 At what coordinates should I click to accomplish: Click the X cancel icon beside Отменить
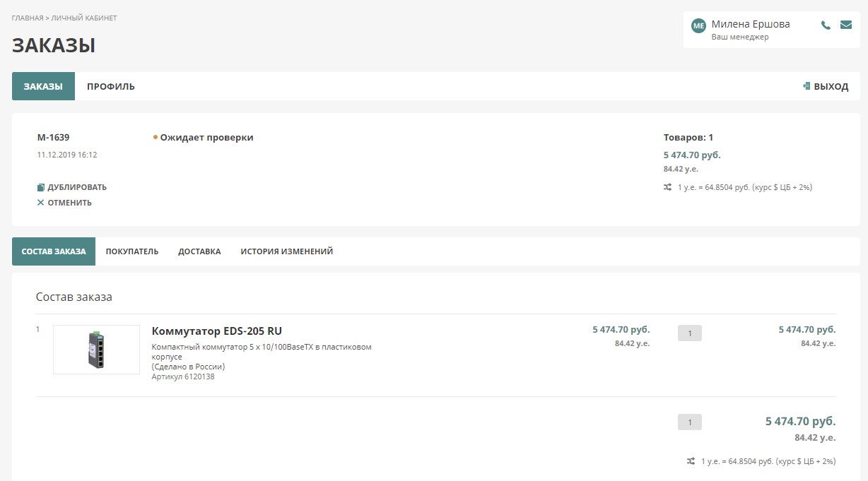click(x=41, y=203)
